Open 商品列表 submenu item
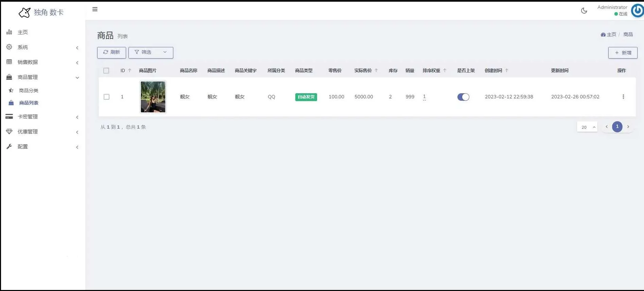Screen dimensions: 644x291 pos(29,103)
